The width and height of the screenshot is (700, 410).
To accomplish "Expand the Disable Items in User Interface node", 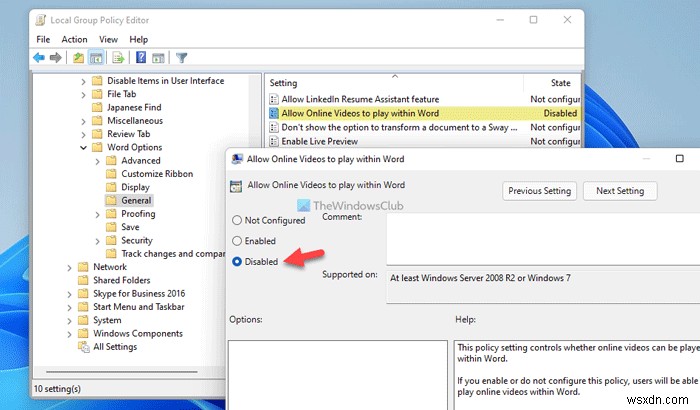I will point(83,81).
